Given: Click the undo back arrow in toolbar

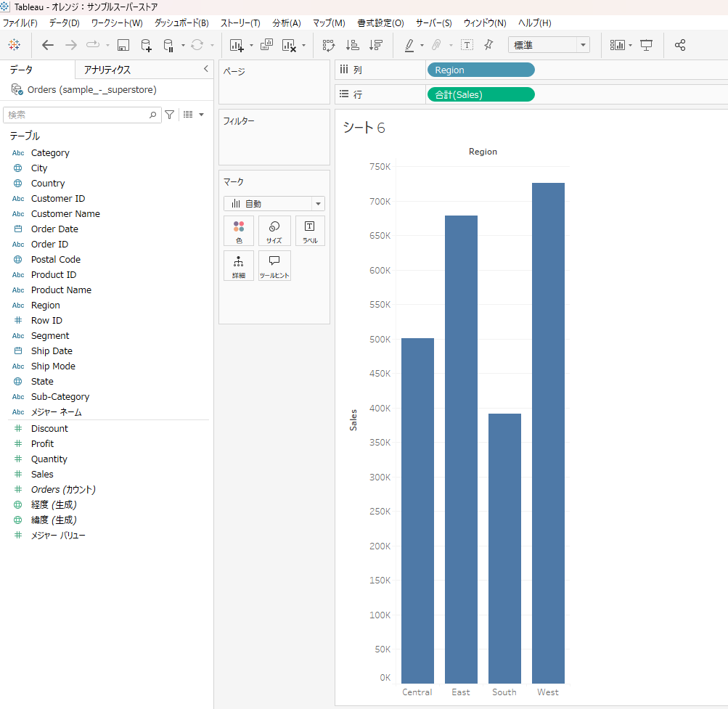Looking at the screenshot, I should (x=48, y=45).
